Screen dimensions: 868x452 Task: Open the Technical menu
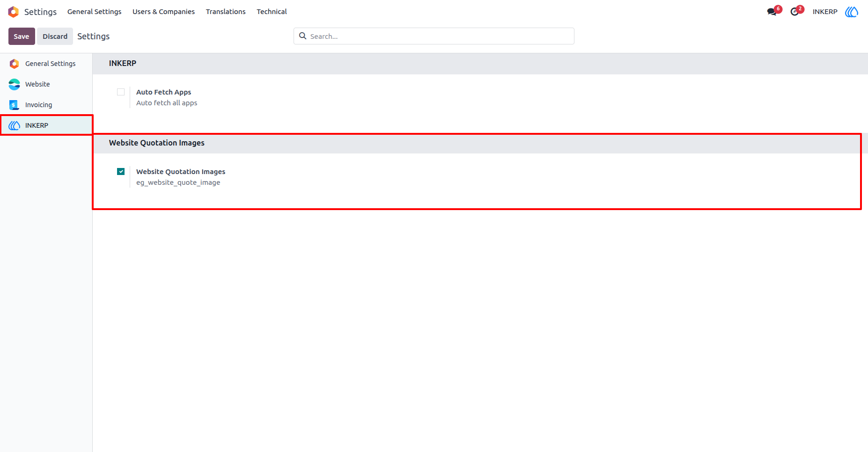[x=272, y=12]
